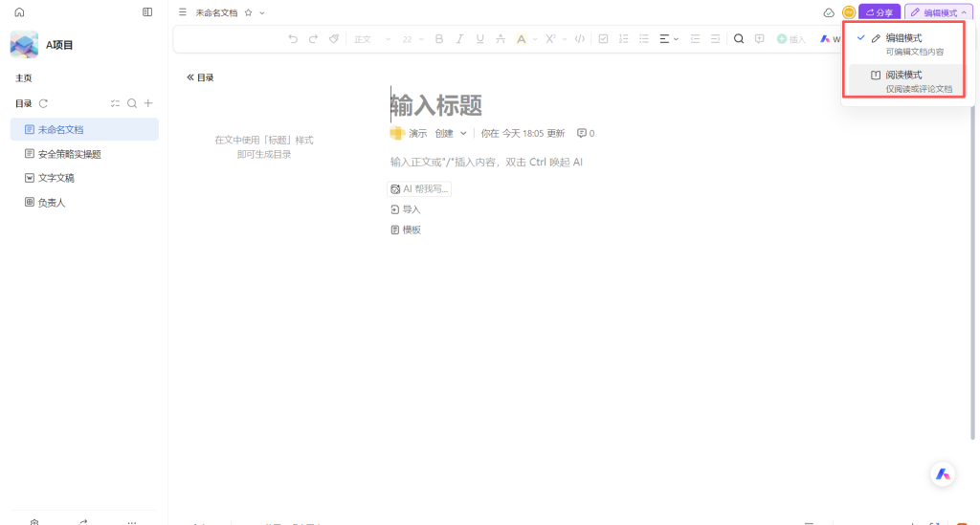The image size is (980, 525).
Task: Click the 导入 import link
Action: 406,209
